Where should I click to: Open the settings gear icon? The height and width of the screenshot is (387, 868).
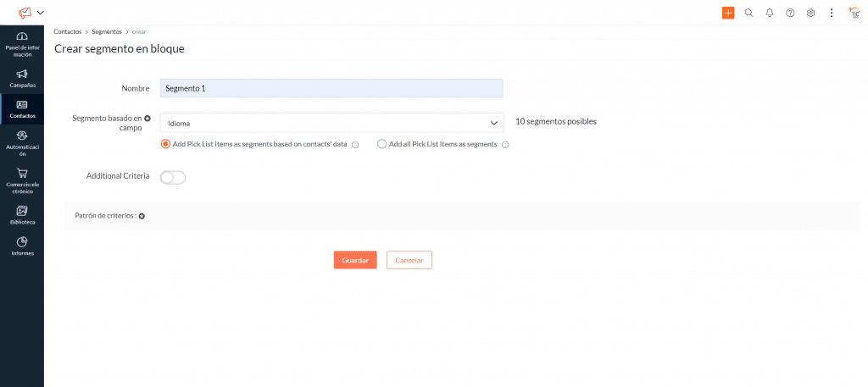point(810,13)
